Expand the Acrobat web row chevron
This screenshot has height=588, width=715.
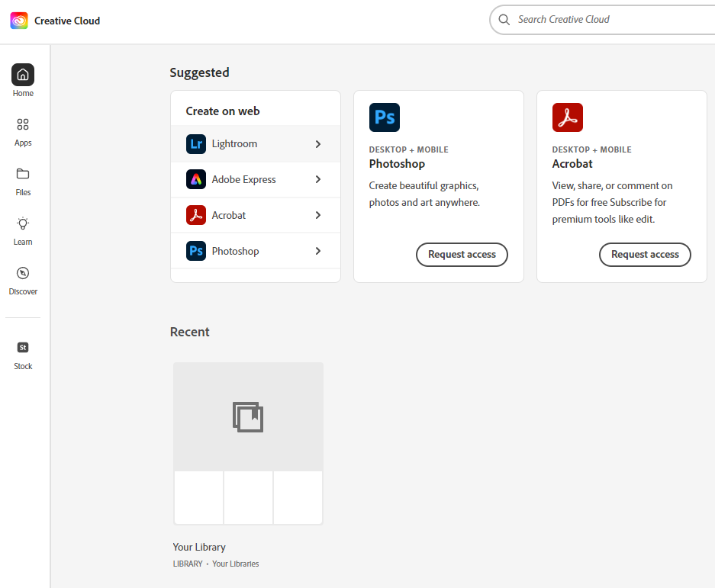pyautogui.click(x=318, y=216)
